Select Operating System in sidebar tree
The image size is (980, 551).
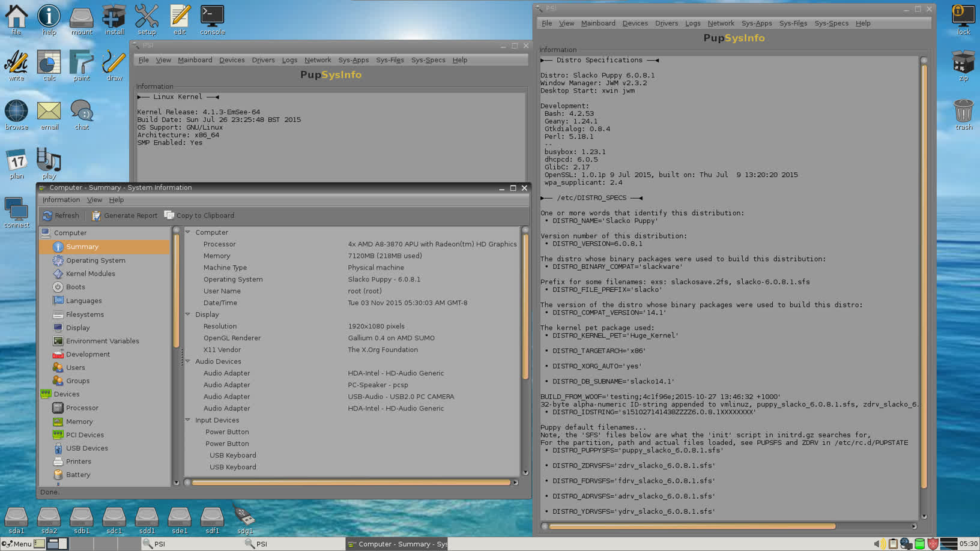[95, 260]
